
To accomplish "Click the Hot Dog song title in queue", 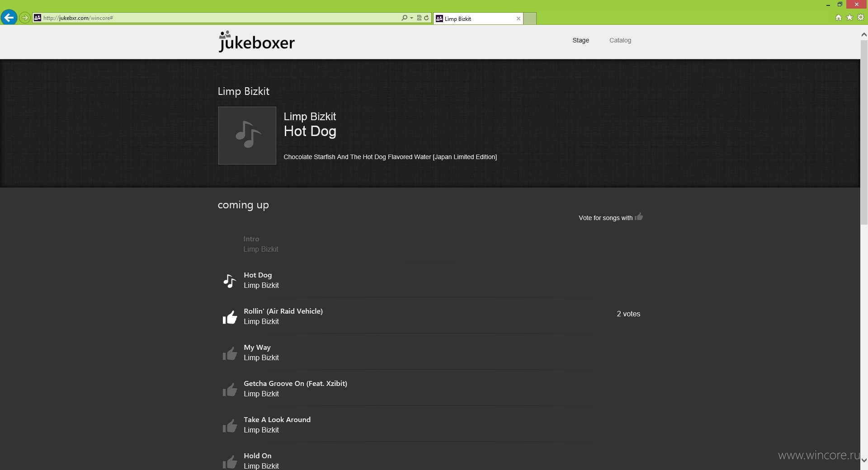I will 258,275.
